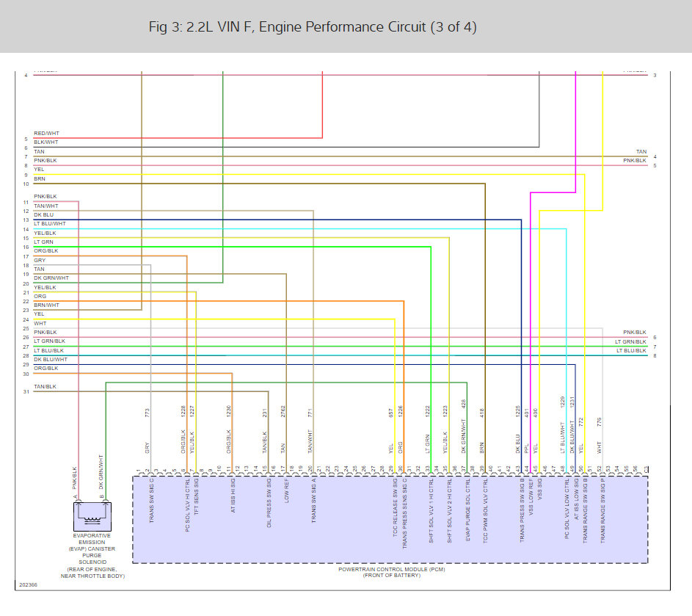Image resolution: width=692 pixels, height=616 pixels.
Task: Click the TRANS SW SIG C pin label
Action: tap(151, 500)
